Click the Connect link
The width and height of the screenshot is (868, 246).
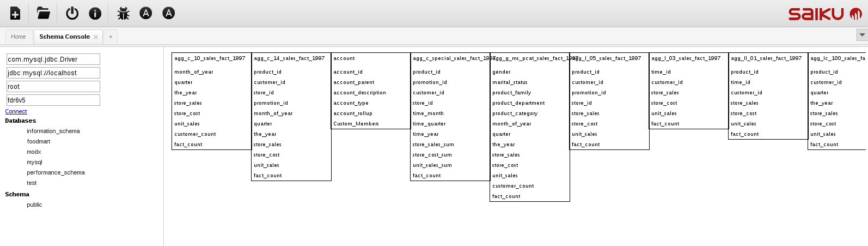click(16, 111)
